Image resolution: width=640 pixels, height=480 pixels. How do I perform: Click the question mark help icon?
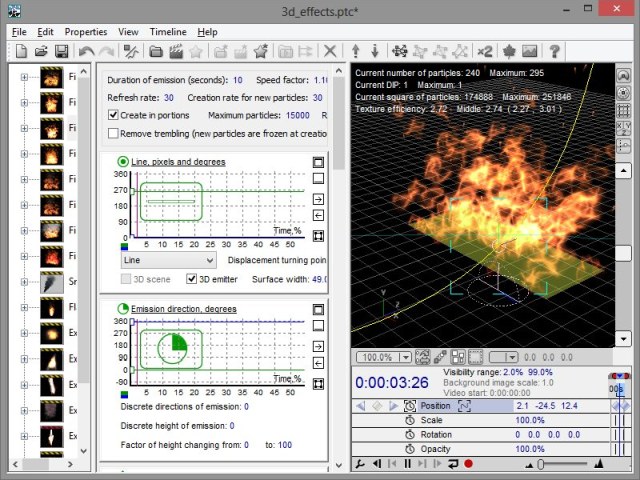pyautogui.click(x=555, y=51)
